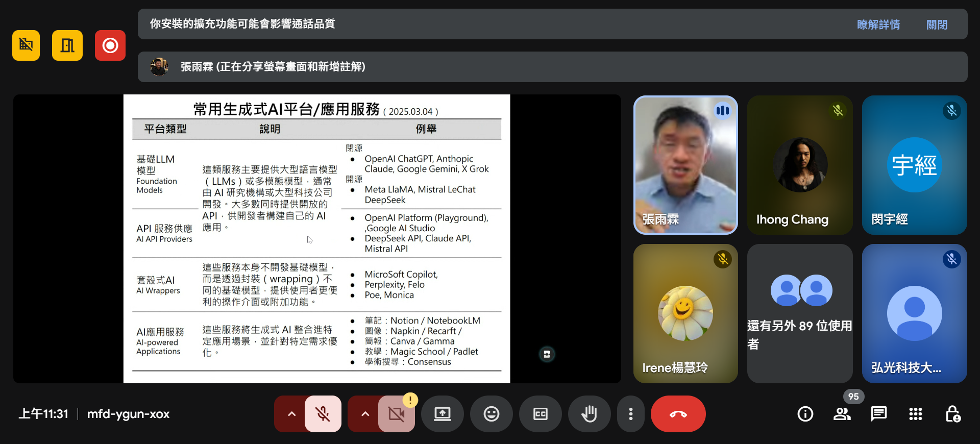Click muted mic icon on Ihong Chang tile
This screenshot has height=444, width=980.
pos(838,110)
